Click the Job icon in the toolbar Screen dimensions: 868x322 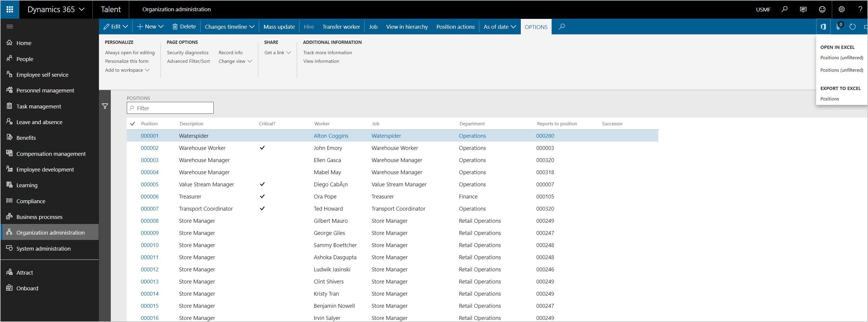click(x=373, y=27)
